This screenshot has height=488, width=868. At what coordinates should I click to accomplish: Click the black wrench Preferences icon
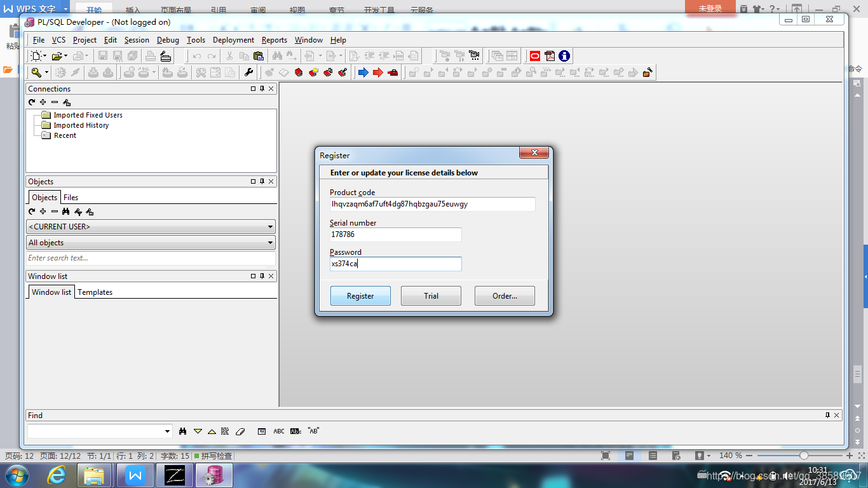(x=248, y=72)
